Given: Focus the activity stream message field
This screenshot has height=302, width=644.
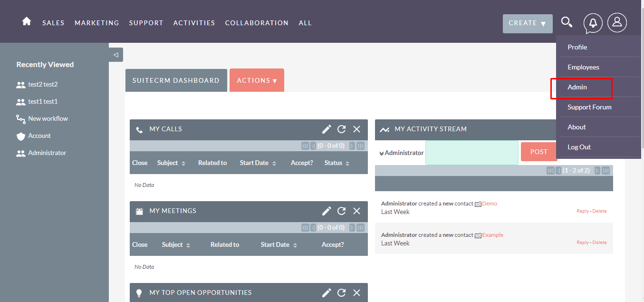Looking at the screenshot, I should [472, 153].
